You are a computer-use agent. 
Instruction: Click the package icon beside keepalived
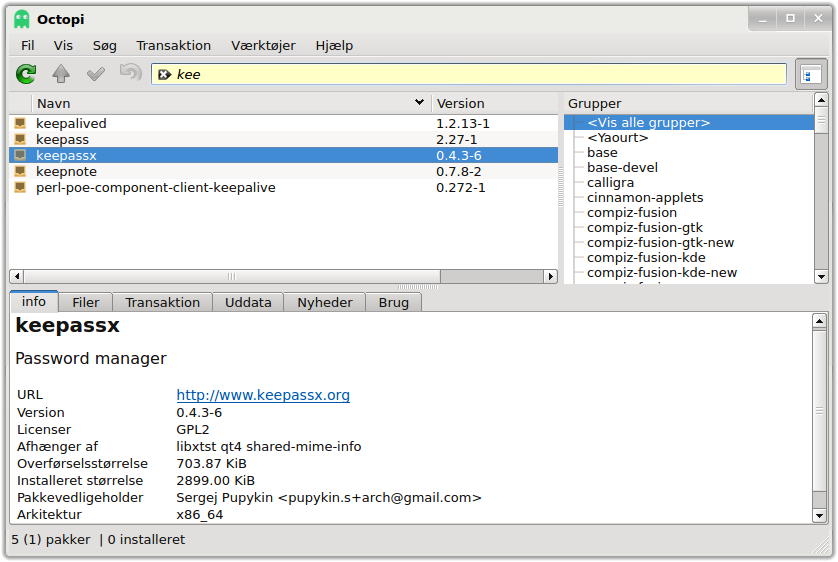click(x=20, y=123)
